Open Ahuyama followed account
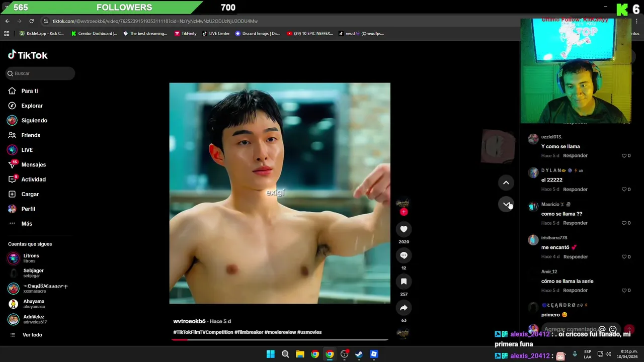Viewport: 644px width, 362px height. (34, 304)
